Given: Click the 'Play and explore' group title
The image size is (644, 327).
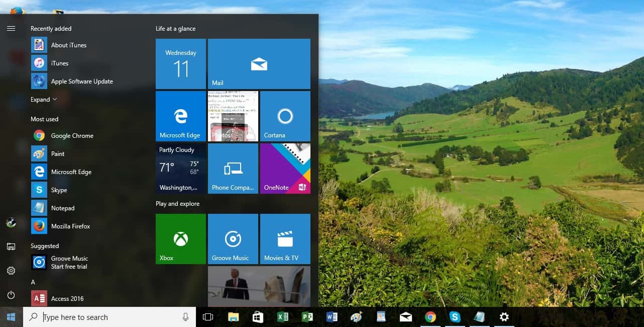Looking at the screenshot, I should pos(178,204).
